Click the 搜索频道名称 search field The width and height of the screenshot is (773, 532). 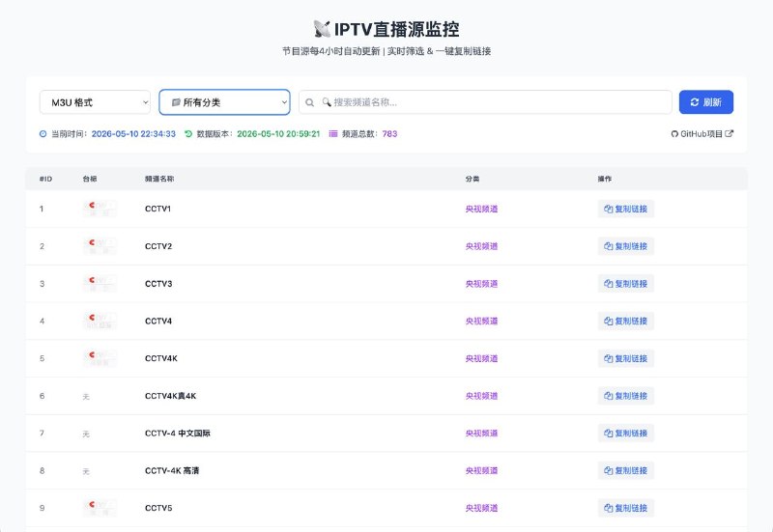[x=485, y=102]
